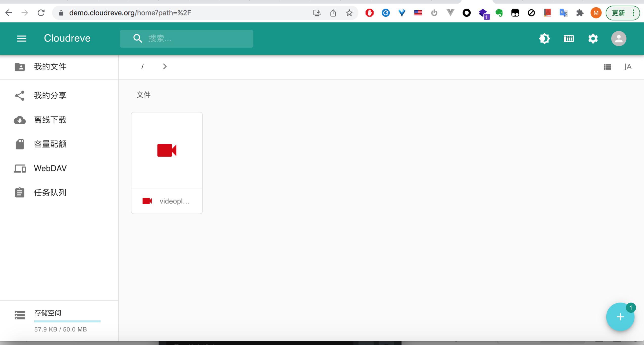Open 我的文件 in the sidebar
Screen dimensions: 644x345
50,67
